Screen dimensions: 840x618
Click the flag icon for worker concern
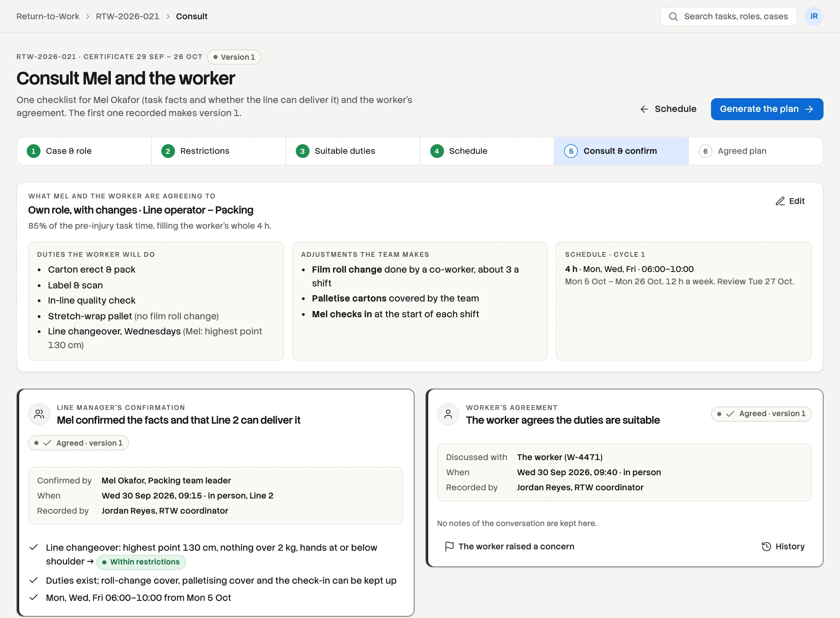click(x=450, y=547)
